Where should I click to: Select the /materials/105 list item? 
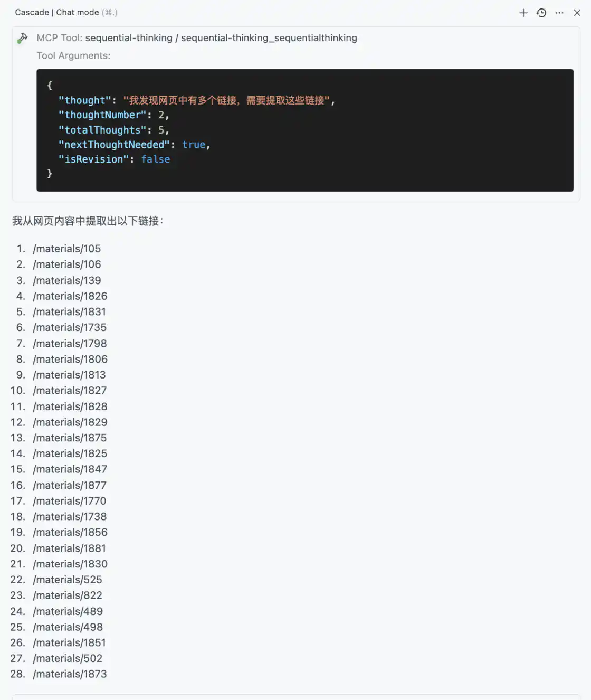click(66, 249)
